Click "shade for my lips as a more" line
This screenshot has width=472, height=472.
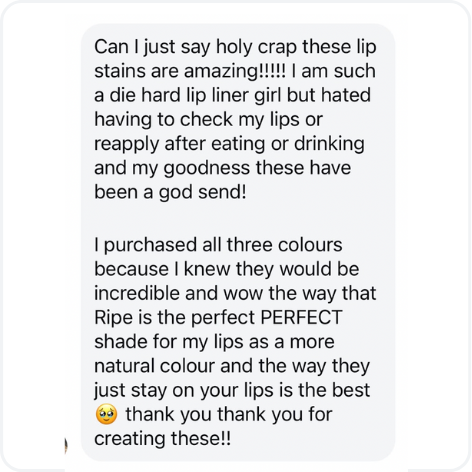click(214, 343)
